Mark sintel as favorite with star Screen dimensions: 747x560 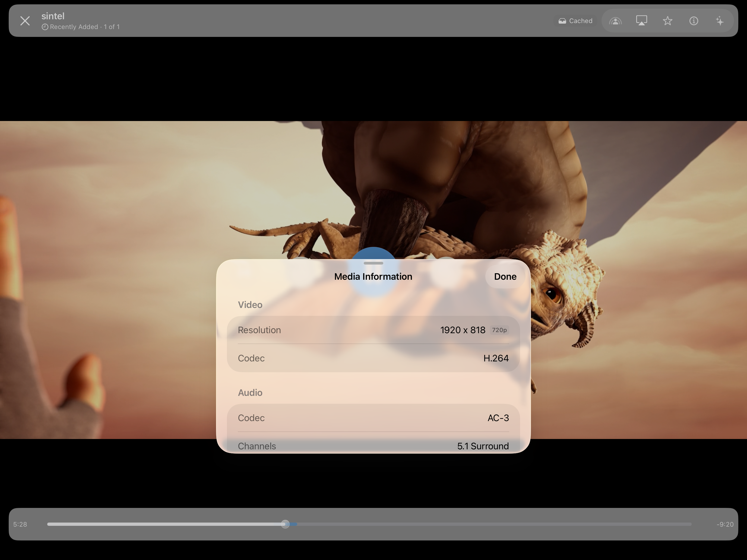coord(667,21)
